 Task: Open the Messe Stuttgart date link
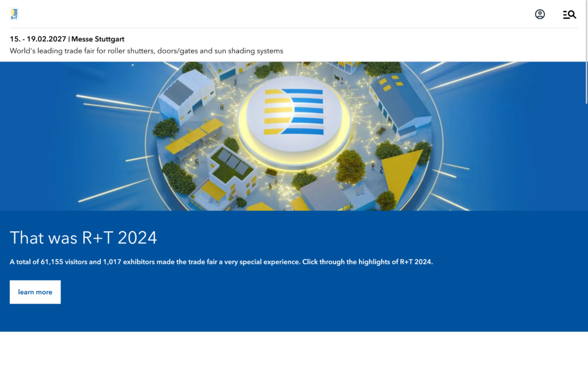[x=96, y=39]
